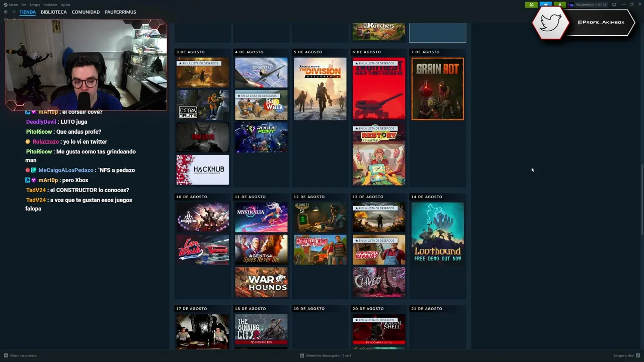Screen dimensions: 644x362
Task: Expand the Pauperrimus account dropdown
Action: (x=591, y=5)
